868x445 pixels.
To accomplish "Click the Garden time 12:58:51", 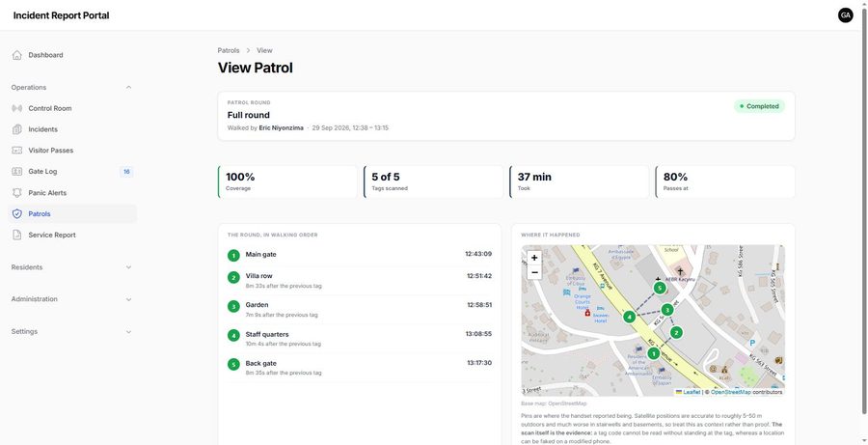I will [479, 305].
